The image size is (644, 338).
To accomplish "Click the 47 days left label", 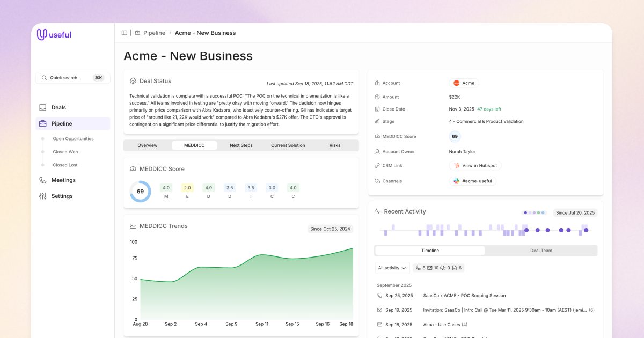I will coord(489,109).
